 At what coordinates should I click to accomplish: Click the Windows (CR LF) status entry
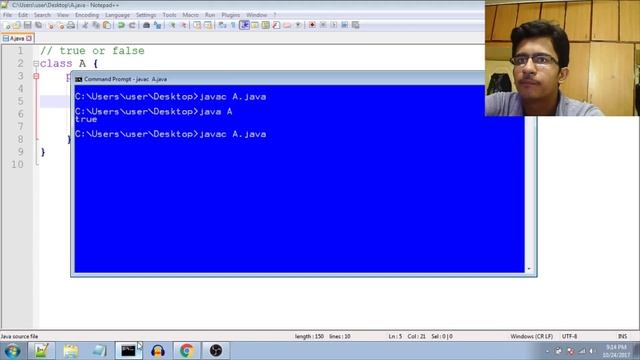click(x=531, y=336)
